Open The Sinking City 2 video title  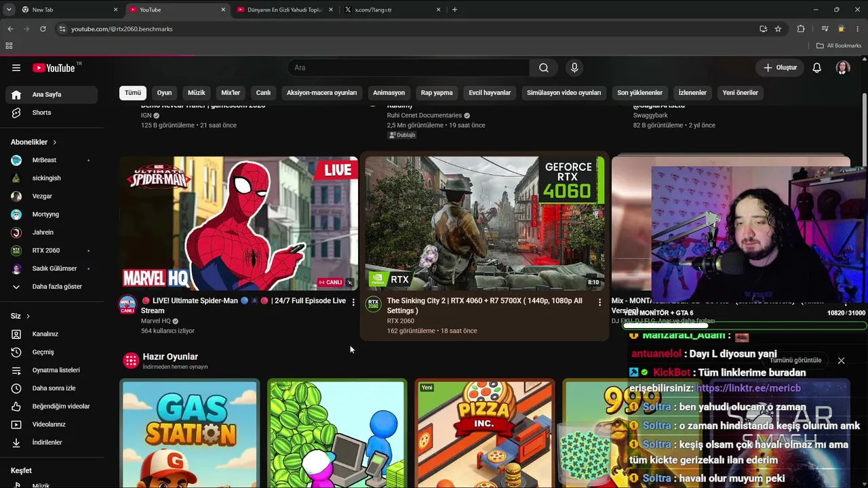point(485,306)
